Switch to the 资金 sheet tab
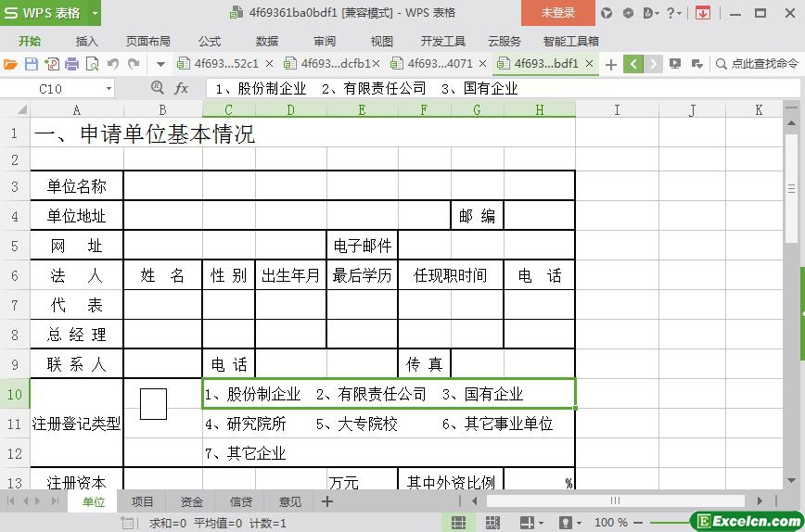Image resolution: width=805 pixels, height=532 pixels. click(x=191, y=501)
